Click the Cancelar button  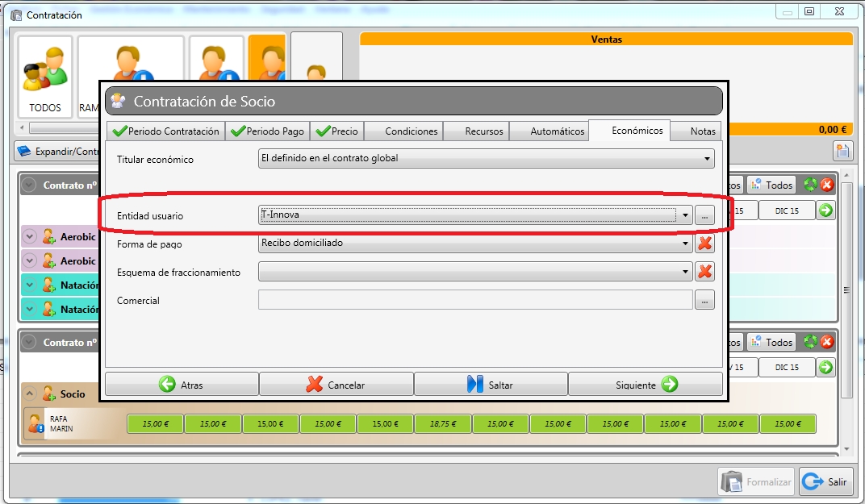(x=336, y=385)
